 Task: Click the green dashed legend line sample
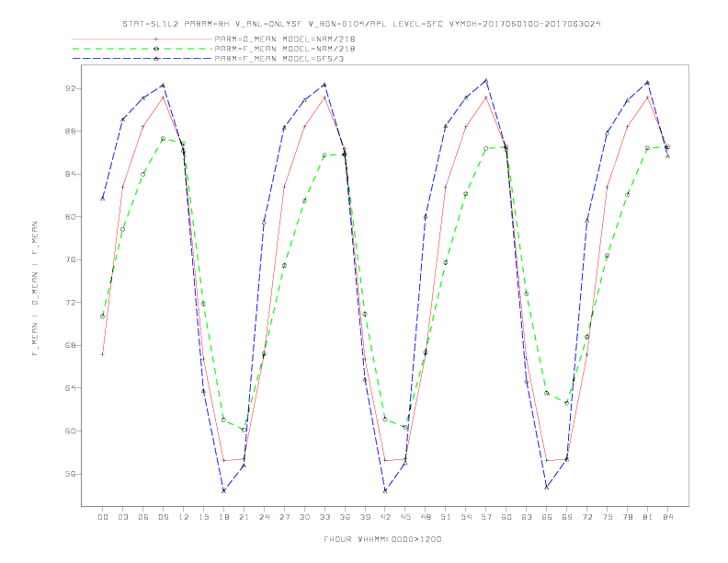click(142, 49)
